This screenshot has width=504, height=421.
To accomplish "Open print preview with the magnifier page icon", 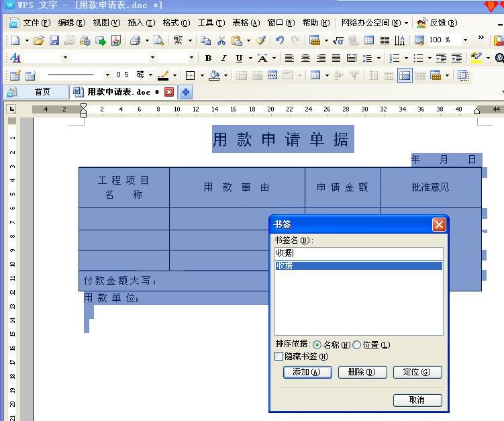I will click(158, 40).
